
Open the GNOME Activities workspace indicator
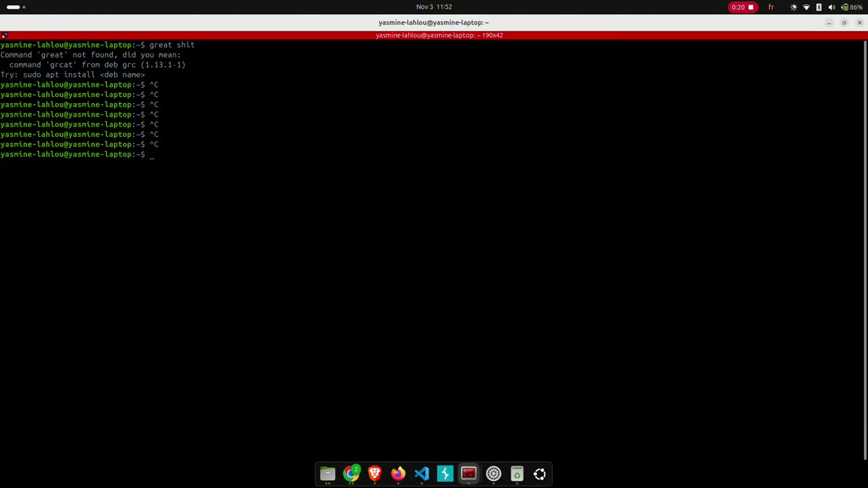(16, 7)
